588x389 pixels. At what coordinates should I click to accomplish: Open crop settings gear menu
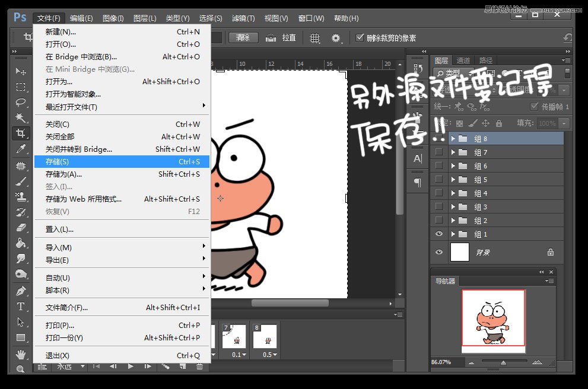[x=336, y=38]
